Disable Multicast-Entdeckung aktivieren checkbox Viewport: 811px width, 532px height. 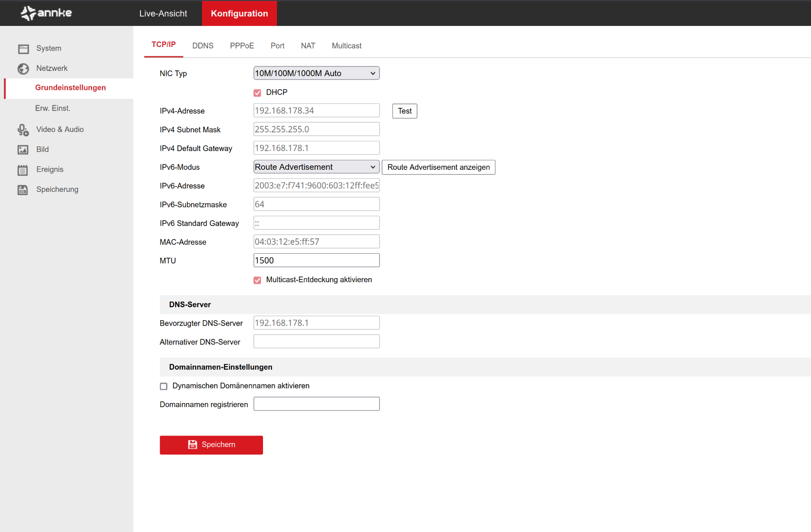tap(257, 280)
